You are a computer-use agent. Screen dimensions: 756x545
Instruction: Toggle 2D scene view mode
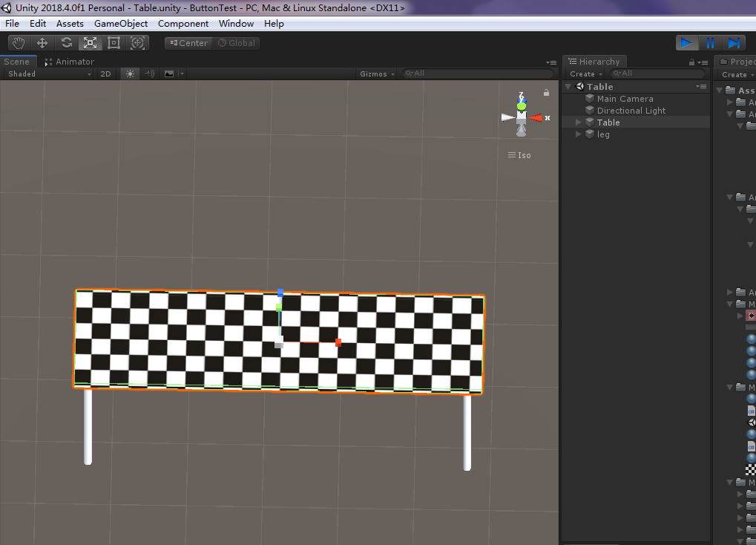point(106,74)
